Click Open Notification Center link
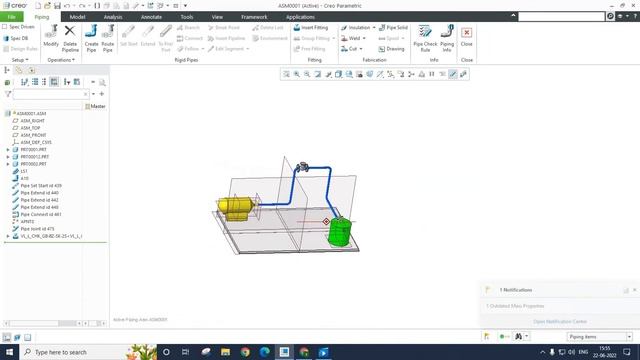Screen dimensions: 640x360 click(x=560, y=322)
